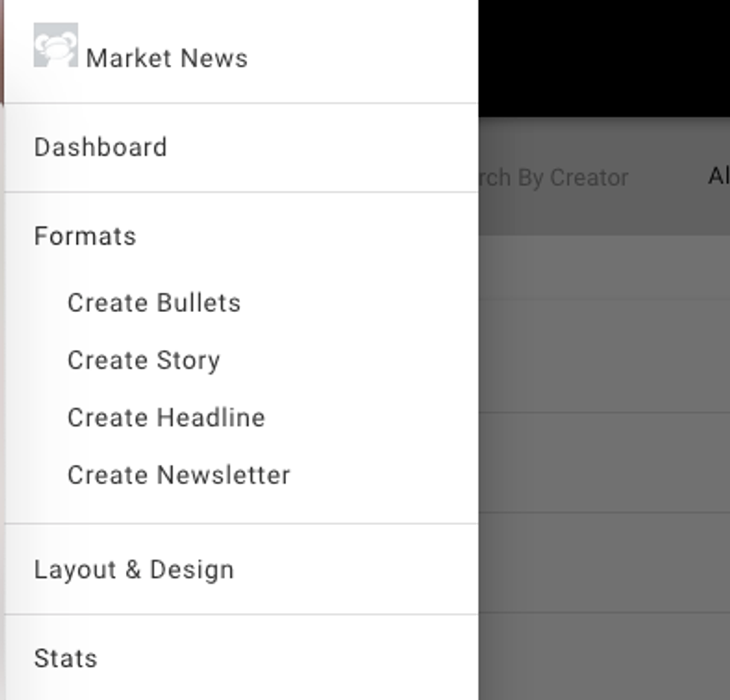Image resolution: width=730 pixels, height=700 pixels.
Task: Click the Market News title text
Action: pyautogui.click(x=167, y=58)
